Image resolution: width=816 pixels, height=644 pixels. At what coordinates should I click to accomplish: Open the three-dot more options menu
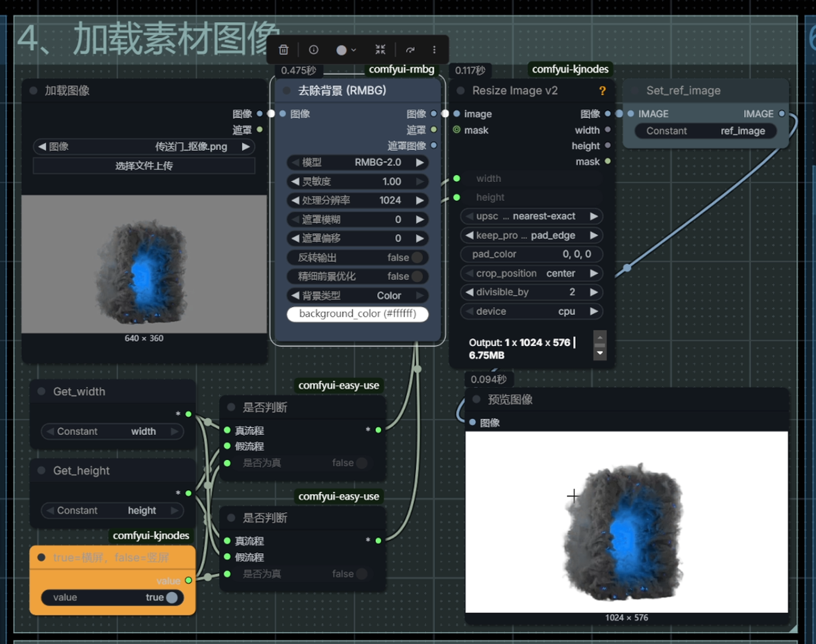(x=434, y=50)
